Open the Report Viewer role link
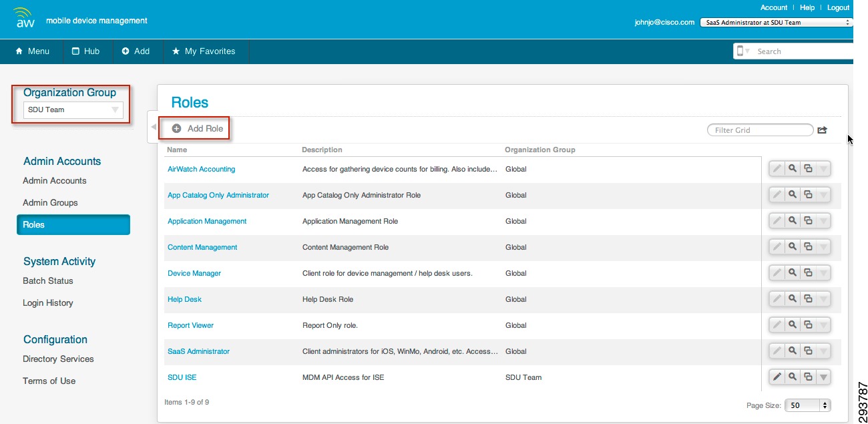 190,326
